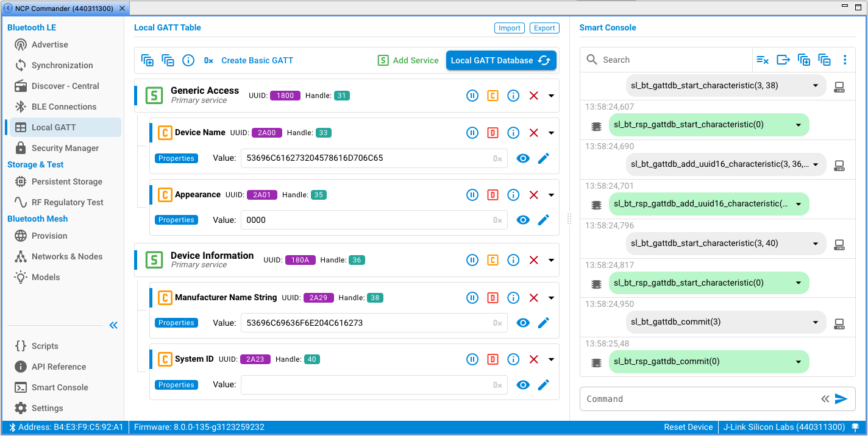The width and height of the screenshot is (868, 436).
Task: Toggle visibility eye for Device Name value
Action: click(x=523, y=158)
